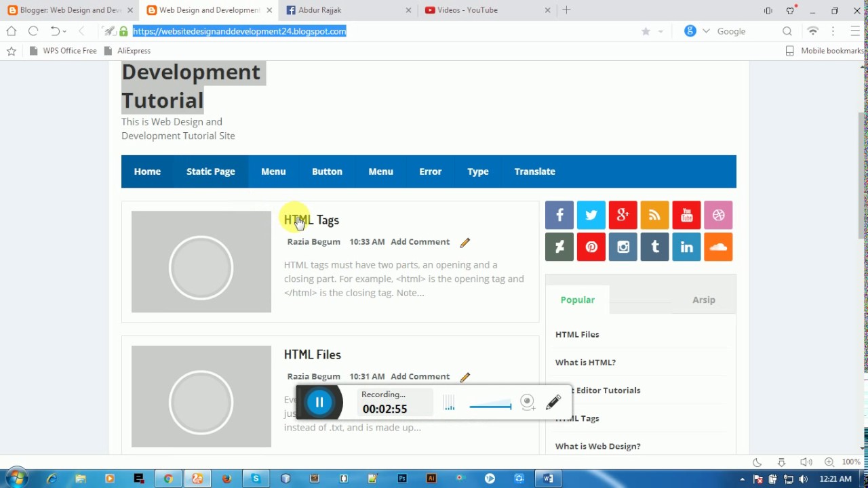868x488 pixels.
Task: Toggle the browser sound mute icon
Action: pos(805,462)
